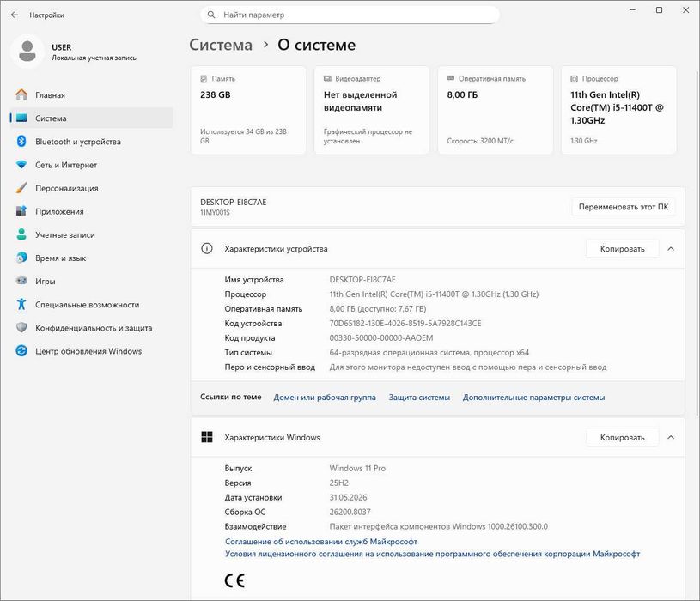Click the Код устройства value 70D65182-130E-4026-8519-5A7928C143CE
The image size is (700, 601).
(x=405, y=323)
